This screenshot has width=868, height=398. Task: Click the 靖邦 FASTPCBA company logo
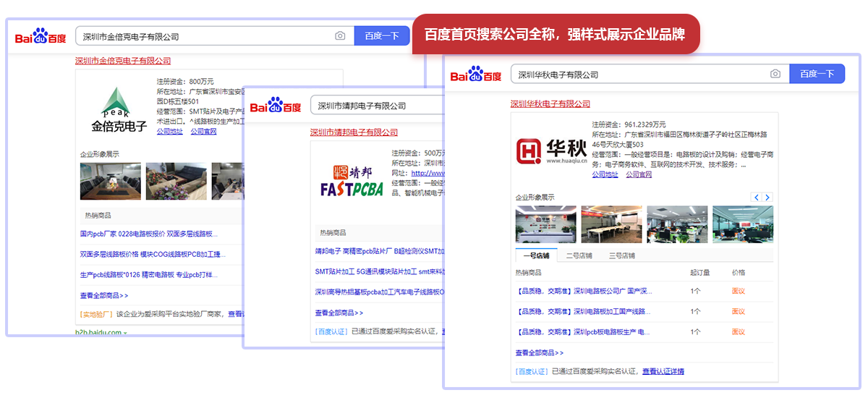coord(350,181)
